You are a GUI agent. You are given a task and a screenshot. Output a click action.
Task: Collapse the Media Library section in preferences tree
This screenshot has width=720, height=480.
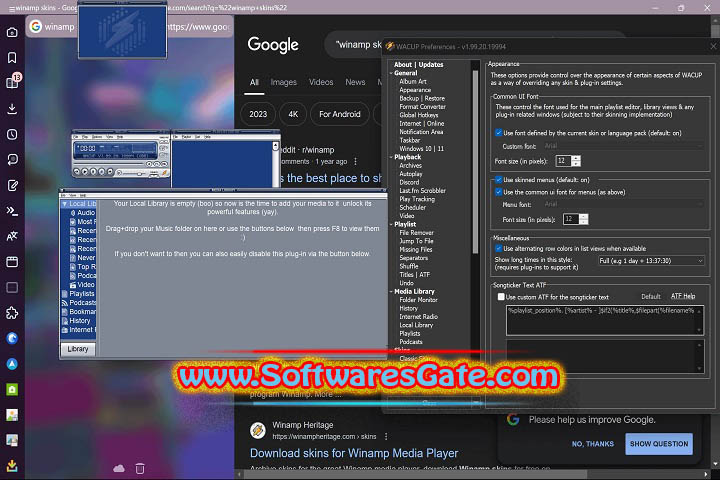392,291
